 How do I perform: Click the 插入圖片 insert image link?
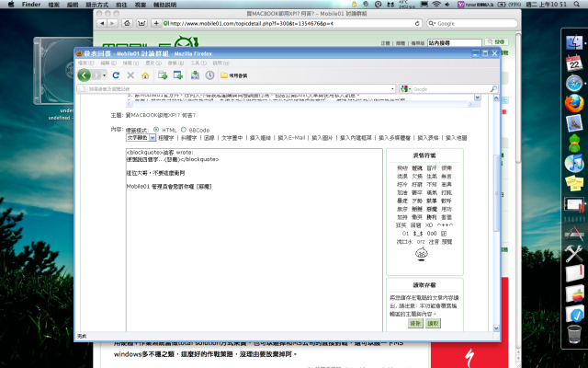pyautogui.click(x=322, y=138)
